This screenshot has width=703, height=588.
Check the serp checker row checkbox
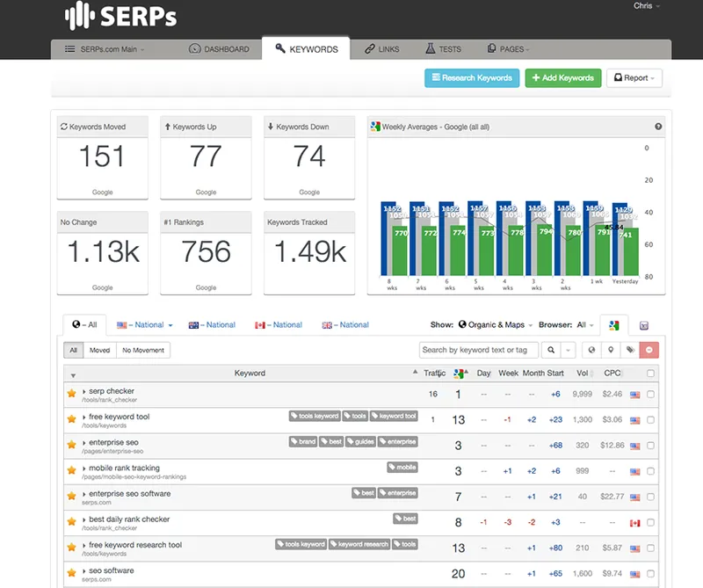point(650,395)
